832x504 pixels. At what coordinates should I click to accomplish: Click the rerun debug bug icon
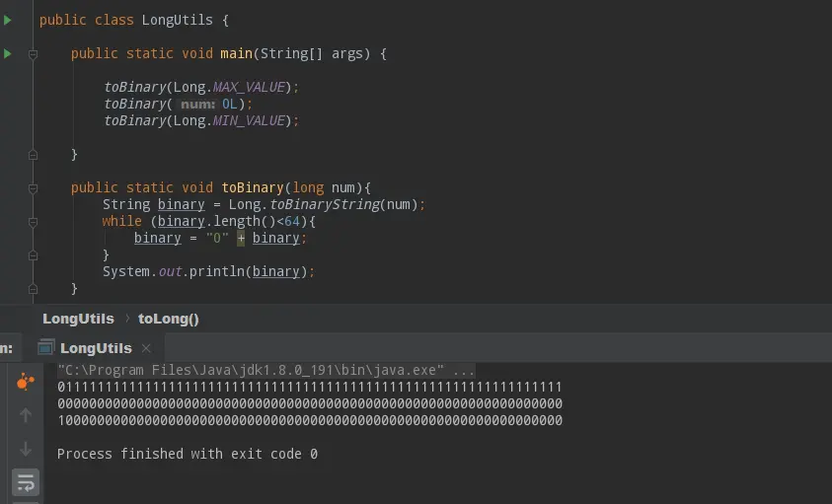[25, 382]
